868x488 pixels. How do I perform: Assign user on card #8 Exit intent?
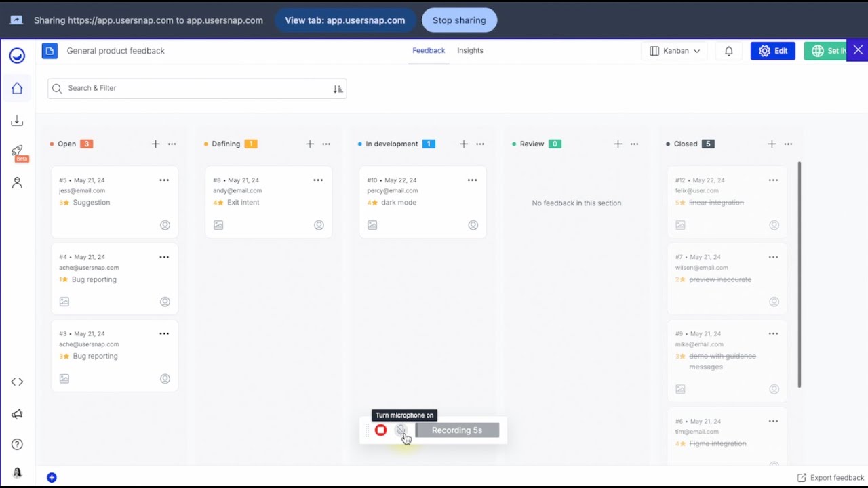(319, 225)
